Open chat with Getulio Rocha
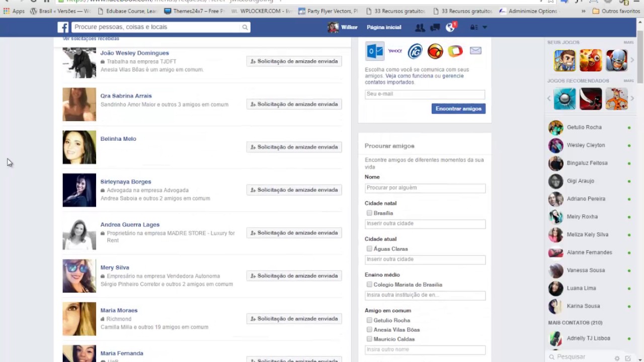The width and height of the screenshot is (644, 362). [590, 127]
